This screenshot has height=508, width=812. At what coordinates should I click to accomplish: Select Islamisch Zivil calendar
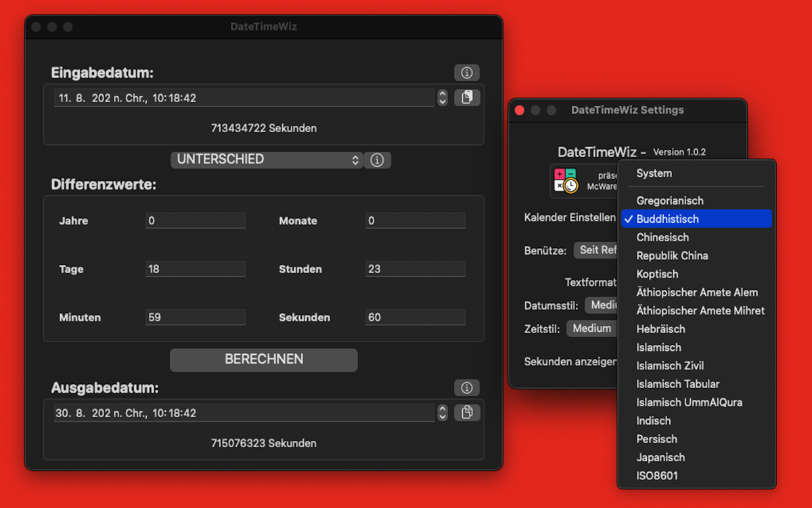[696, 365]
